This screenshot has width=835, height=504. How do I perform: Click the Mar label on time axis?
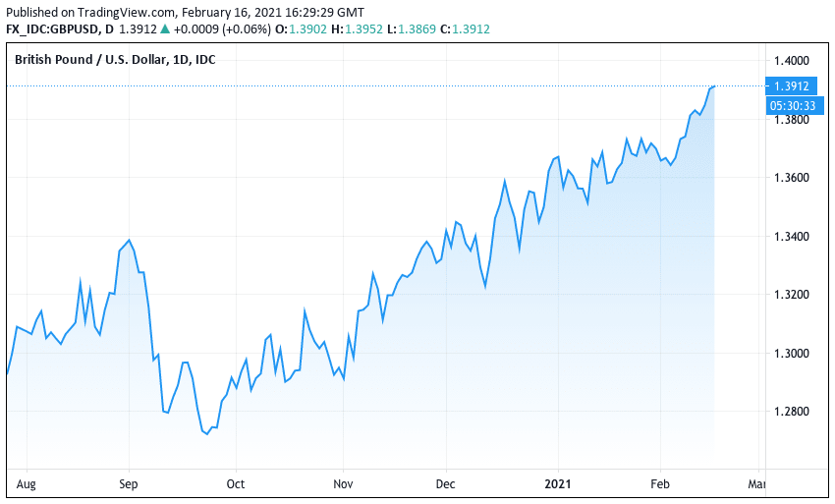click(756, 484)
